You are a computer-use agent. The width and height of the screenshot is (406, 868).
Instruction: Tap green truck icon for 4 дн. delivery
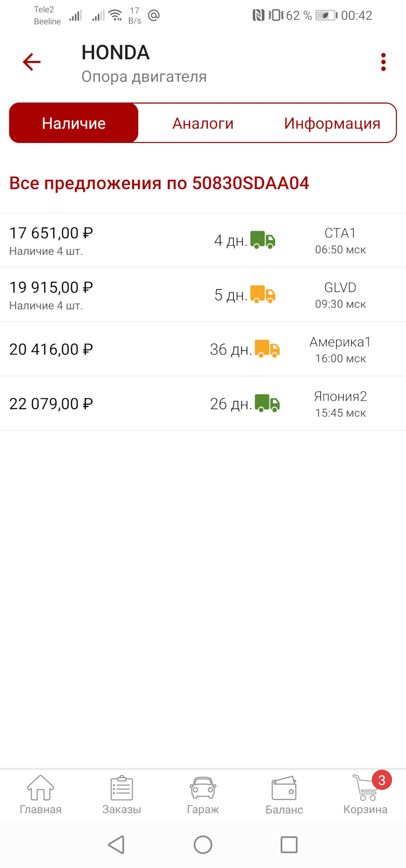click(x=263, y=240)
